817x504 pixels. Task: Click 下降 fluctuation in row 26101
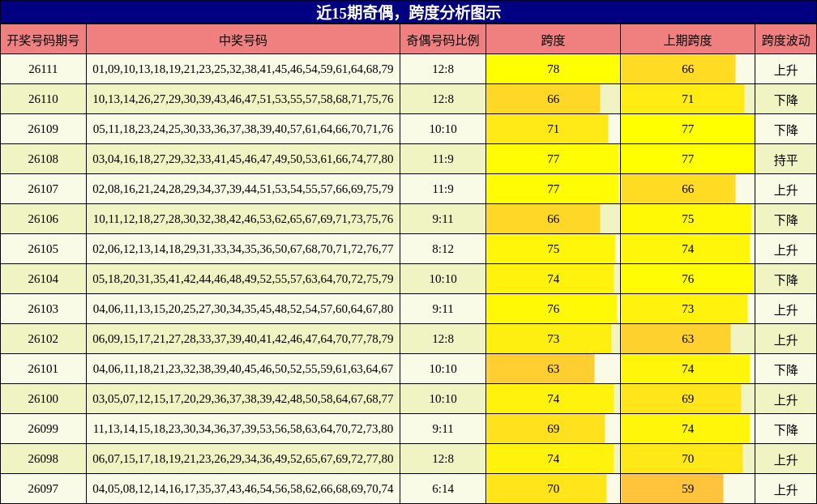pos(785,369)
